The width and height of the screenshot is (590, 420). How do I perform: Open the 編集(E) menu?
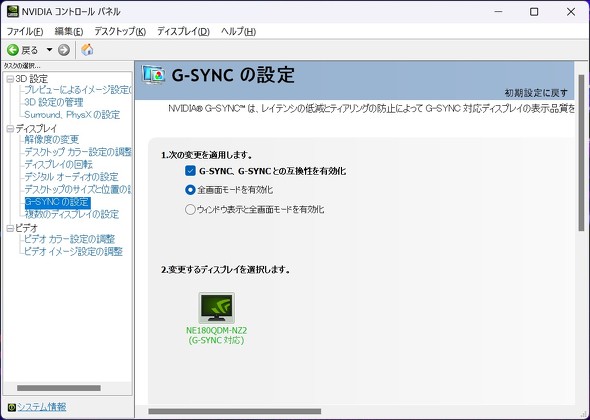[69, 32]
